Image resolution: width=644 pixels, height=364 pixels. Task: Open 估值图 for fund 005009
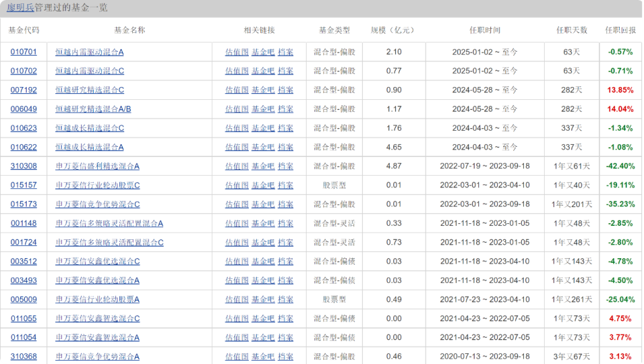tap(237, 300)
